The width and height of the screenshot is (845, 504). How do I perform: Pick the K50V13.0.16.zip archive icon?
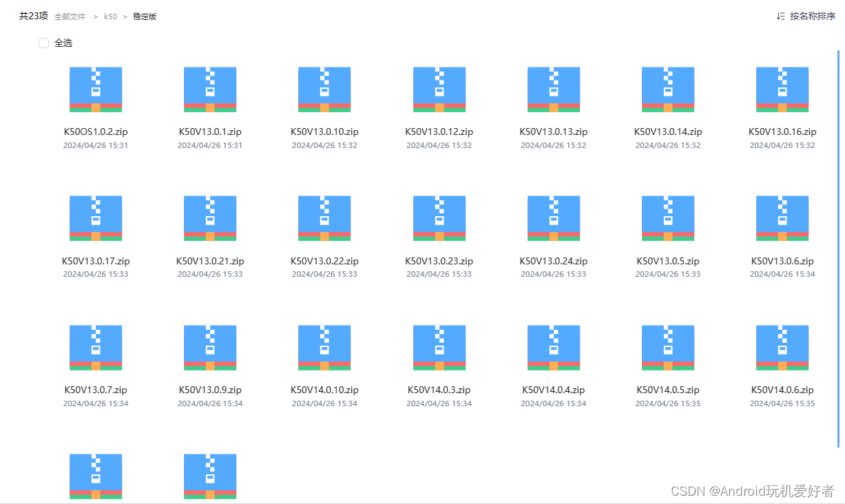[x=782, y=90]
